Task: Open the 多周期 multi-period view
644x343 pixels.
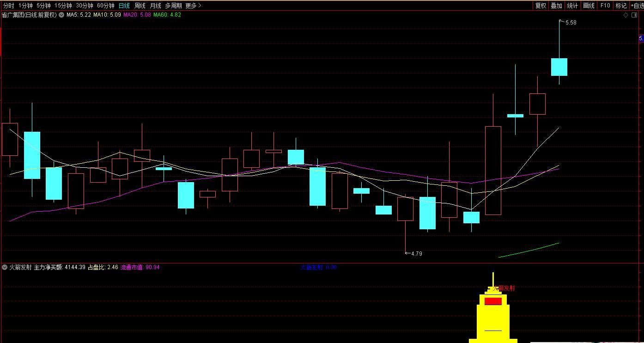Action: point(173,6)
